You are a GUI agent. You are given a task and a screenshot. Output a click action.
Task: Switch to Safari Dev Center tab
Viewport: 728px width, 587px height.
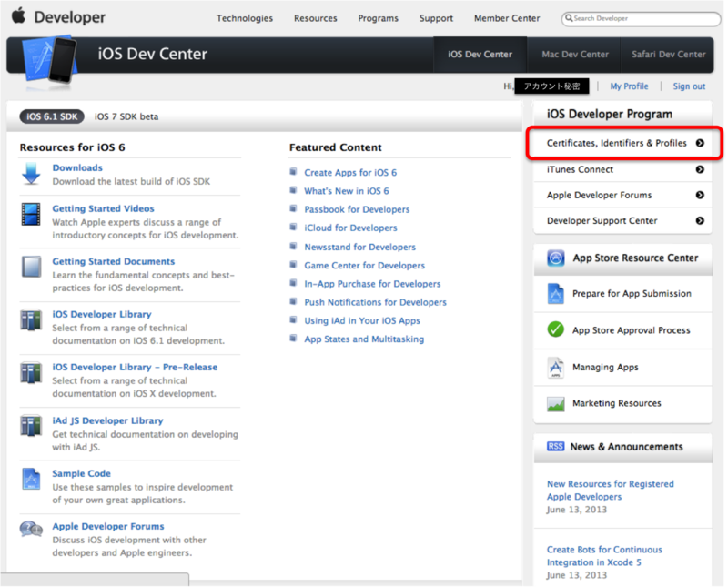(x=668, y=55)
